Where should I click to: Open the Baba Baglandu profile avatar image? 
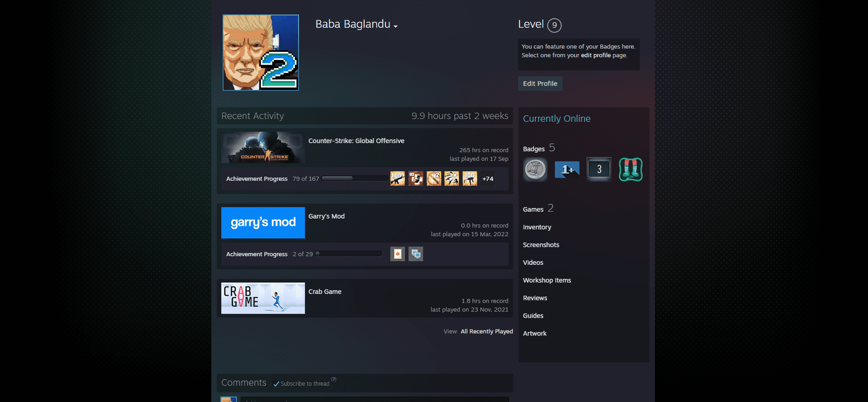(x=260, y=53)
